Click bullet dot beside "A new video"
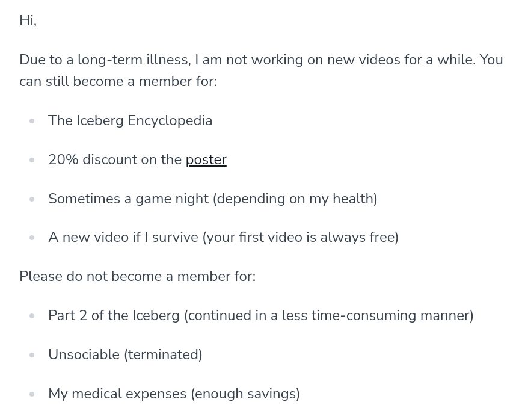Image resolution: width=522 pixels, height=420 pixels. click(32, 238)
